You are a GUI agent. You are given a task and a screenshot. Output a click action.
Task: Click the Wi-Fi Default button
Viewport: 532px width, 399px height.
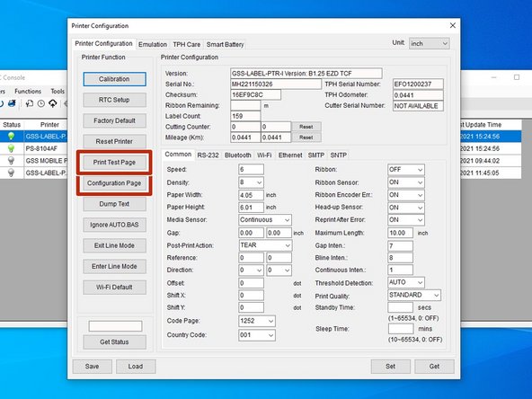[x=115, y=287]
